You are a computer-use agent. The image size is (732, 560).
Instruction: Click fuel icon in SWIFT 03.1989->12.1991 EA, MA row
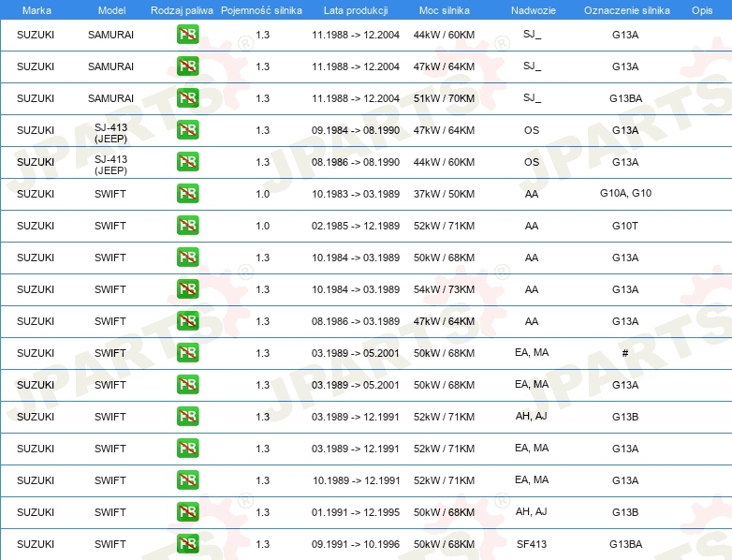[x=187, y=449]
